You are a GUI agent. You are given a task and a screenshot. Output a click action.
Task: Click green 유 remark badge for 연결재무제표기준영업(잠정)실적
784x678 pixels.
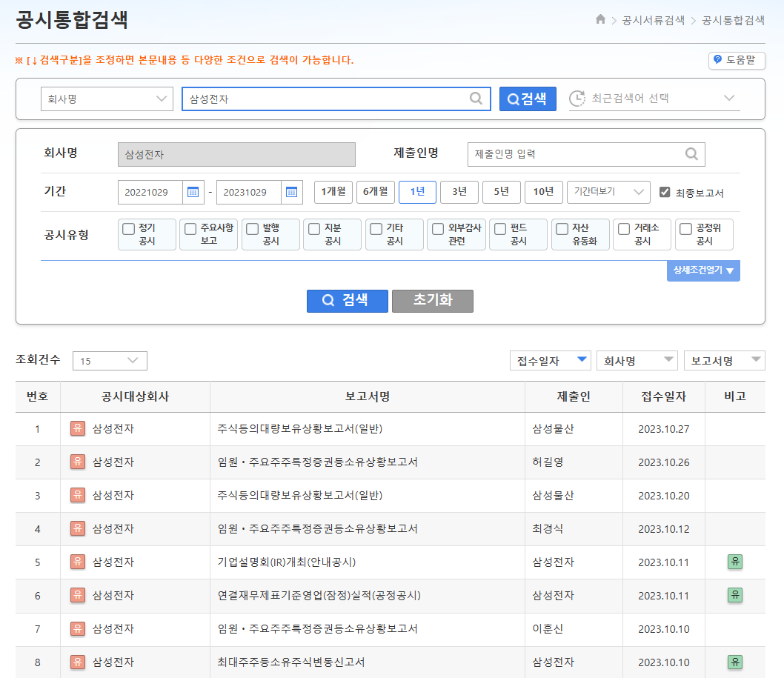(735, 596)
